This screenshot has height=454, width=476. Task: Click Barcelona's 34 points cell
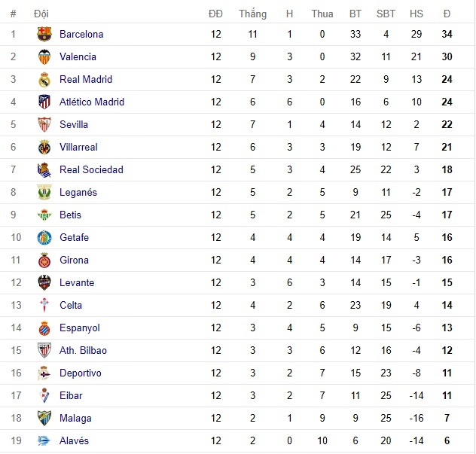pyautogui.click(x=447, y=34)
